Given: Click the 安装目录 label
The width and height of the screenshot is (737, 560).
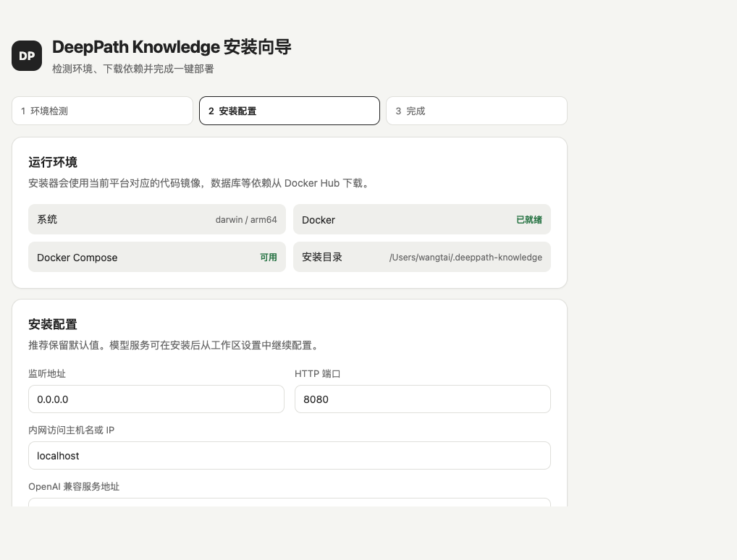Looking at the screenshot, I should tap(322, 257).
